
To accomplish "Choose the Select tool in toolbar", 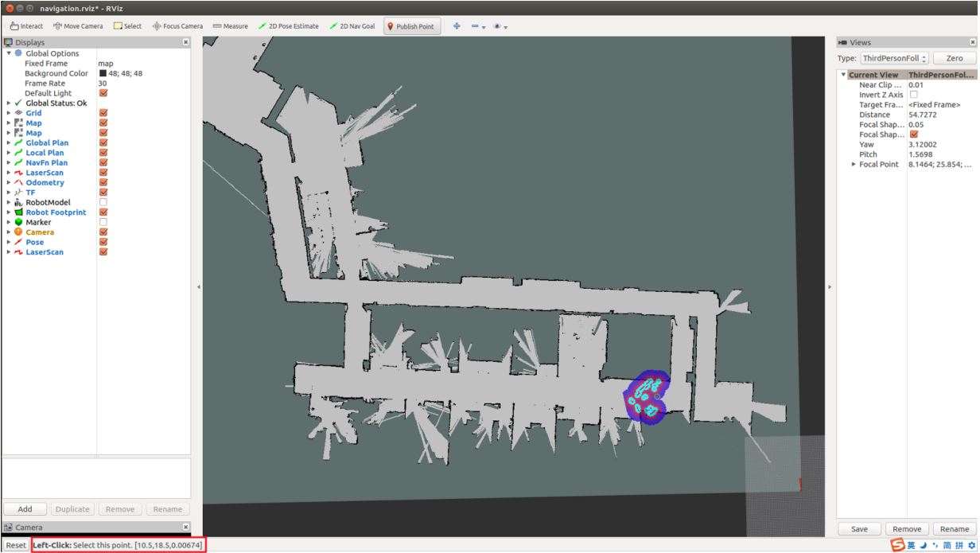I will pos(127,25).
